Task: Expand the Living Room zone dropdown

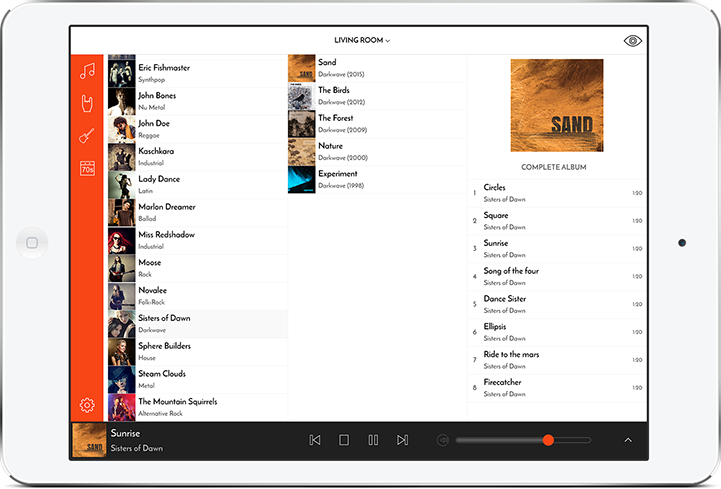Action: [361, 41]
